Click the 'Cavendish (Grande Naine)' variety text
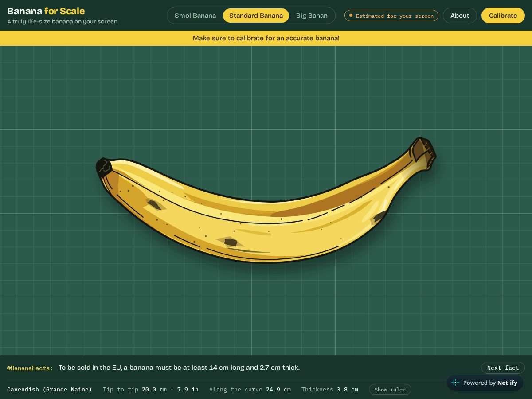The image size is (532, 399). coord(50,389)
